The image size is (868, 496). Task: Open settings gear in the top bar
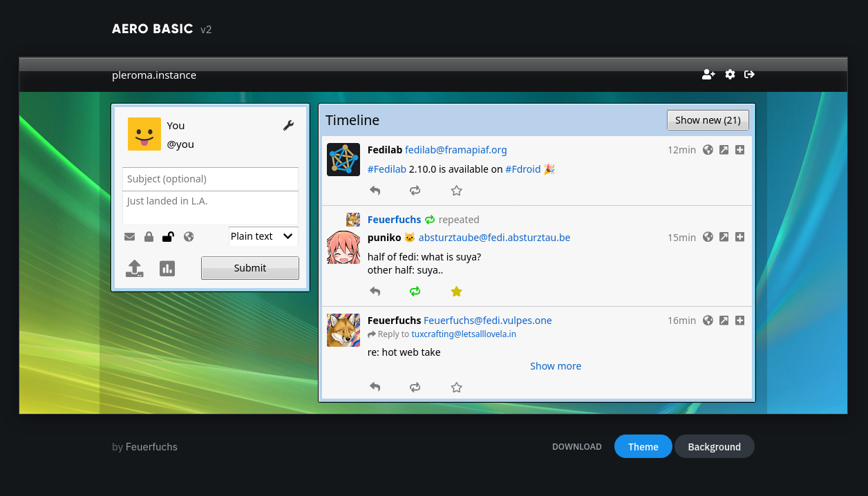(730, 75)
